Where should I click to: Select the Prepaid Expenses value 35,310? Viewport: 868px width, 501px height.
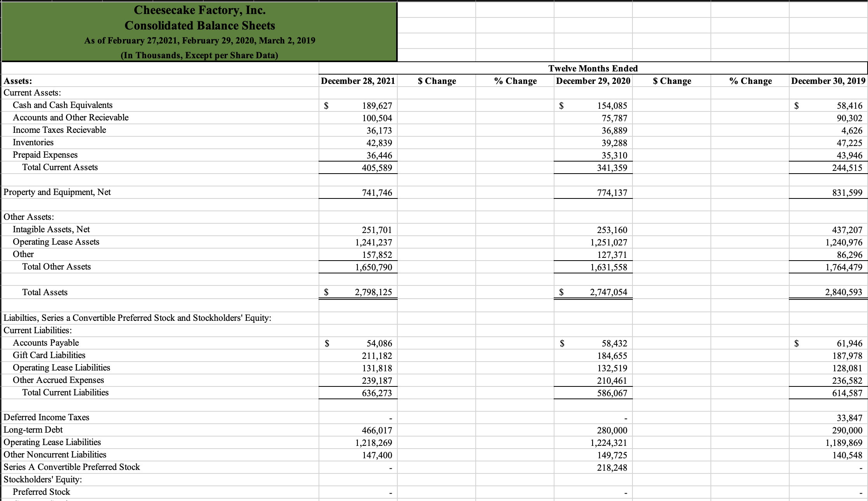tap(614, 155)
